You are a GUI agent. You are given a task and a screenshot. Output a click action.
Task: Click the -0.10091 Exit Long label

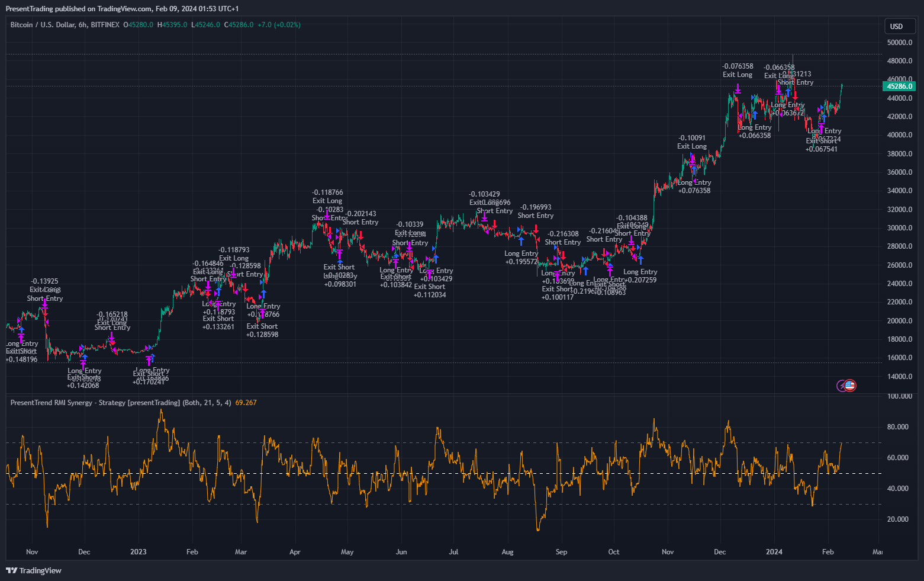pyautogui.click(x=692, y=138)
